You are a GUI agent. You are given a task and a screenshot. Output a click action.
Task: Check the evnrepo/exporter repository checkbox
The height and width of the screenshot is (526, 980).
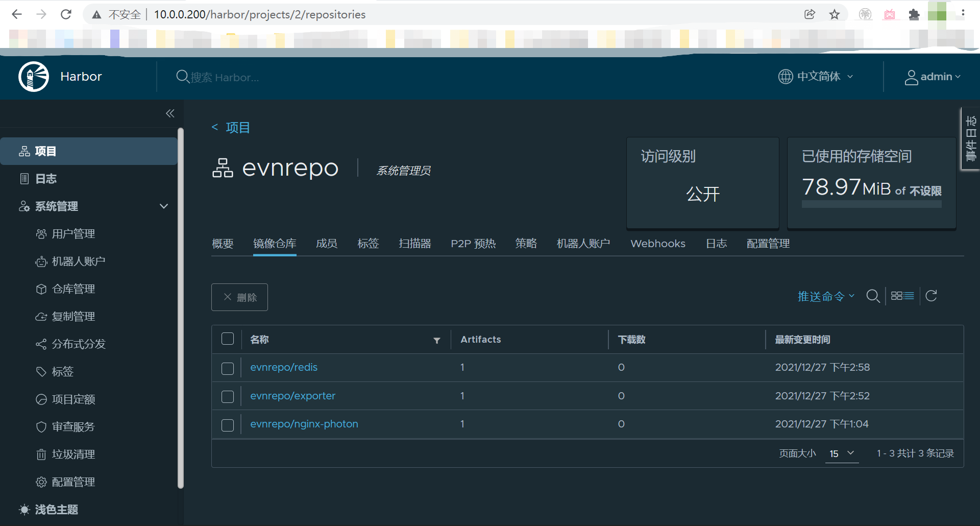click(228, 397)
